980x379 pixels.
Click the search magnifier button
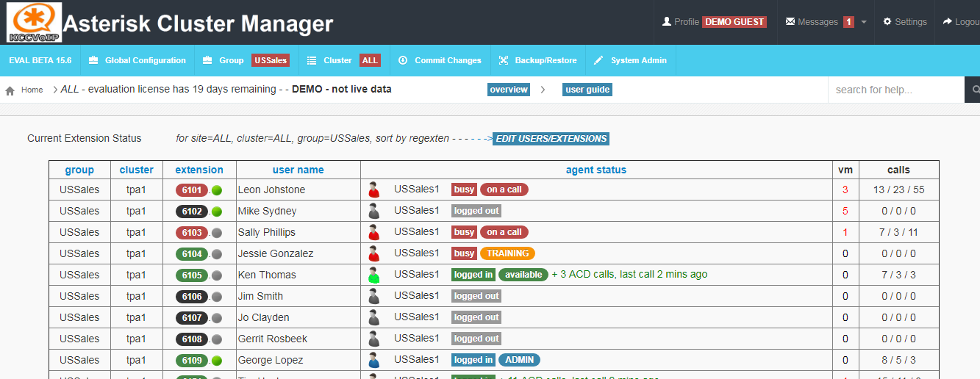pyautogui.click(x=973, y=90)
